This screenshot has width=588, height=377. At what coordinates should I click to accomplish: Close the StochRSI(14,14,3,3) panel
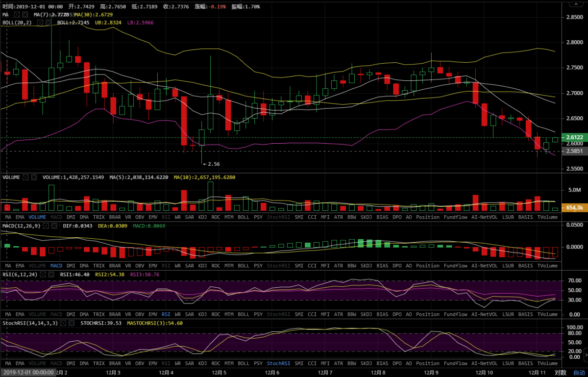coord(72,323)
